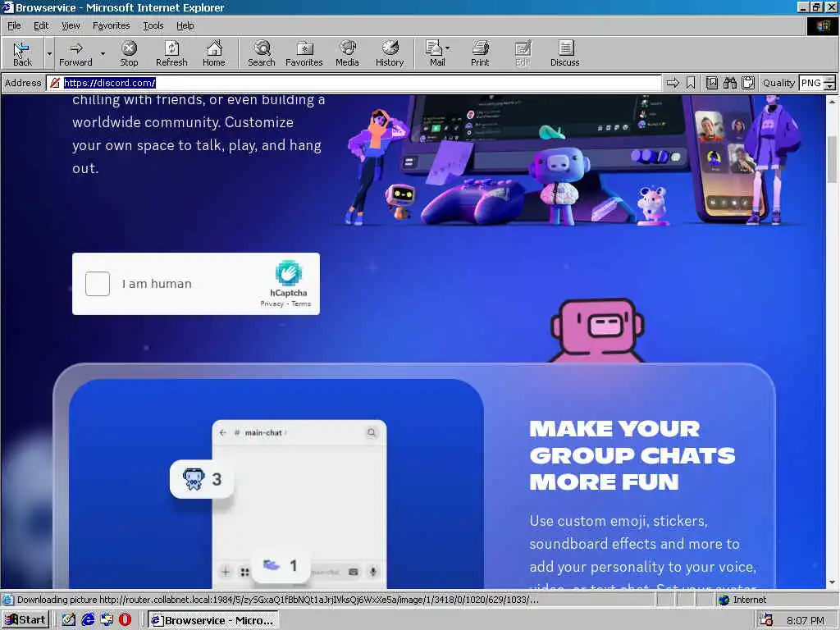
Task: Open the Favorites pane
Action: (304, 53)
